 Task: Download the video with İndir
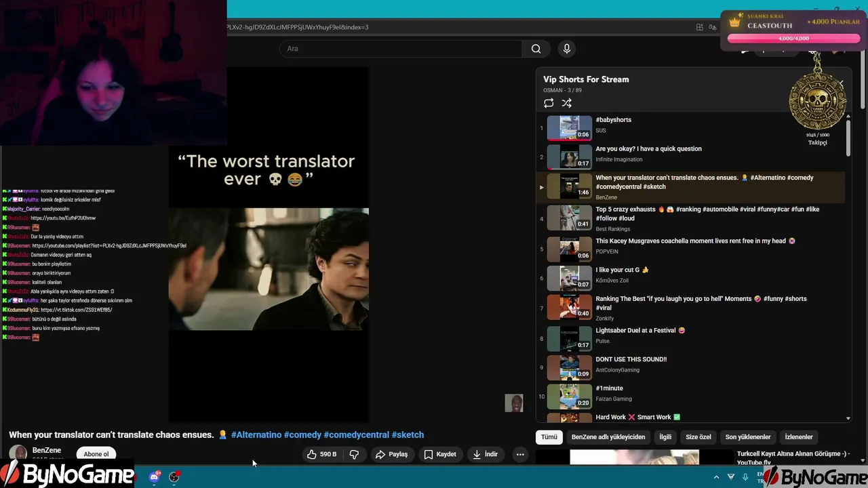(486, 454)
